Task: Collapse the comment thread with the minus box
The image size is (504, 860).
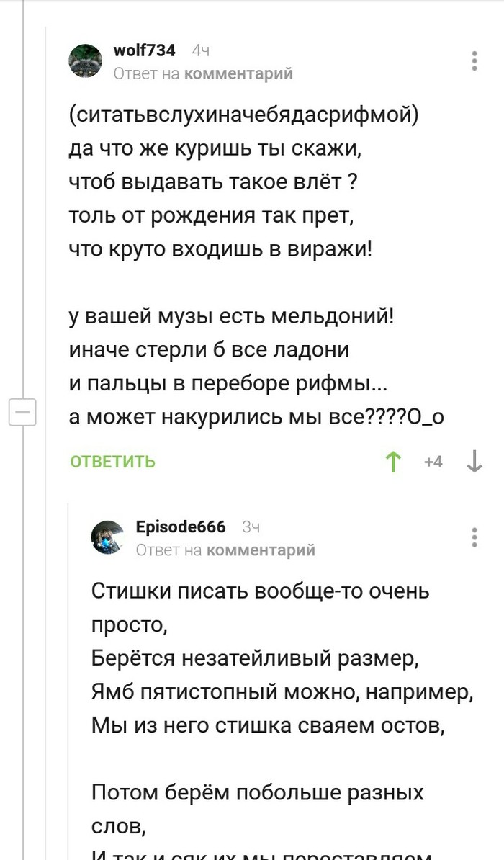Action: tap(22, 413)
